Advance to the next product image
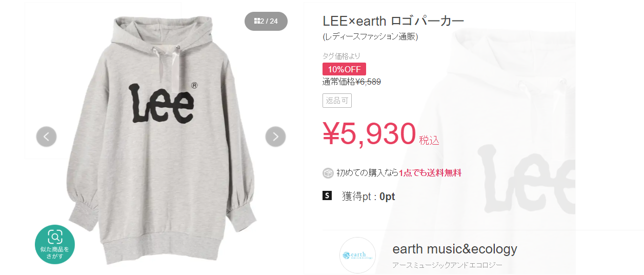 (x=275, y=136)
